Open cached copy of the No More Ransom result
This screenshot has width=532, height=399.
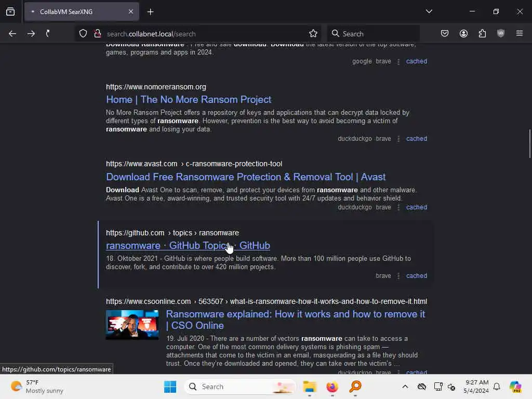417,138
